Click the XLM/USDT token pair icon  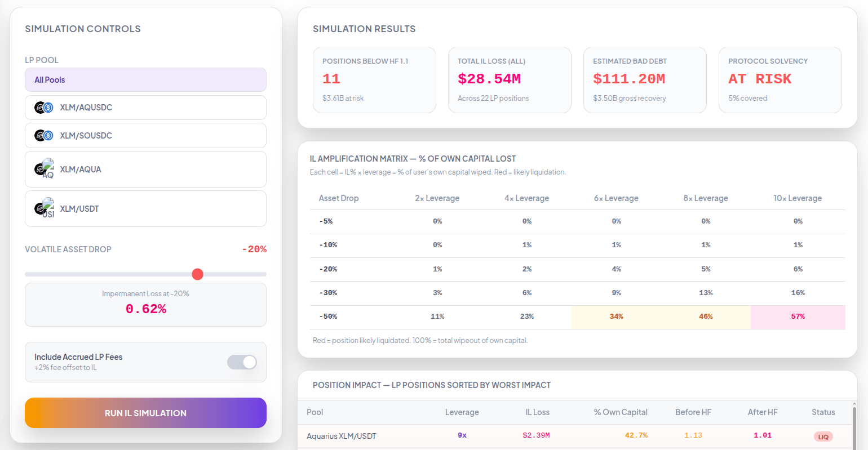pyautogui.click(x=44, y=208)
